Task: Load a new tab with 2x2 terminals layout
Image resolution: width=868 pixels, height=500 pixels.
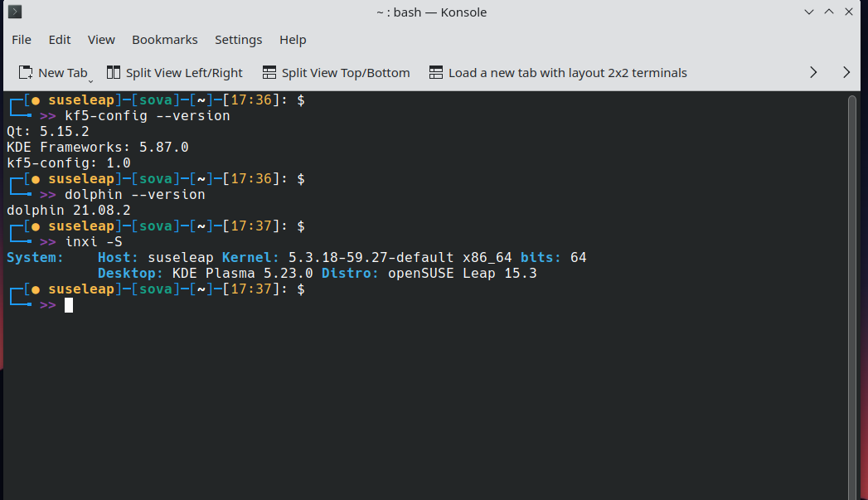Action: coord(558,72)
